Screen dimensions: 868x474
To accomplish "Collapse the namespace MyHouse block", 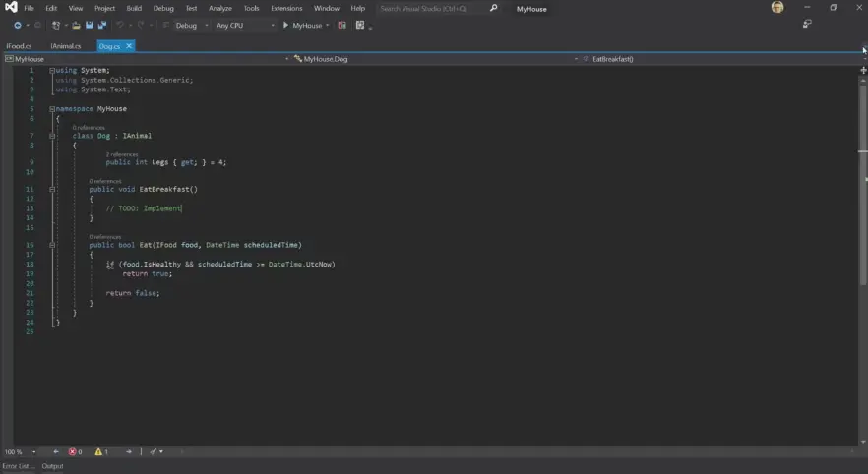I will tap(52, 109).
